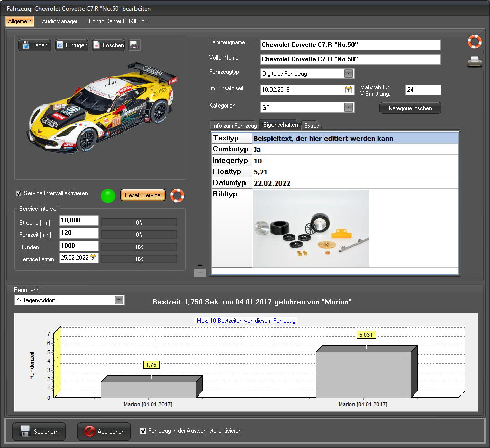This screenshot has width=490, height=448.
Task: Click the green service status indicator
Action: tap(108, 196)
